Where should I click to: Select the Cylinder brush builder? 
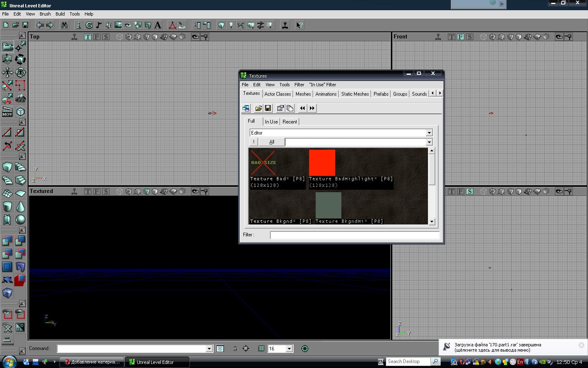[7, 206]
